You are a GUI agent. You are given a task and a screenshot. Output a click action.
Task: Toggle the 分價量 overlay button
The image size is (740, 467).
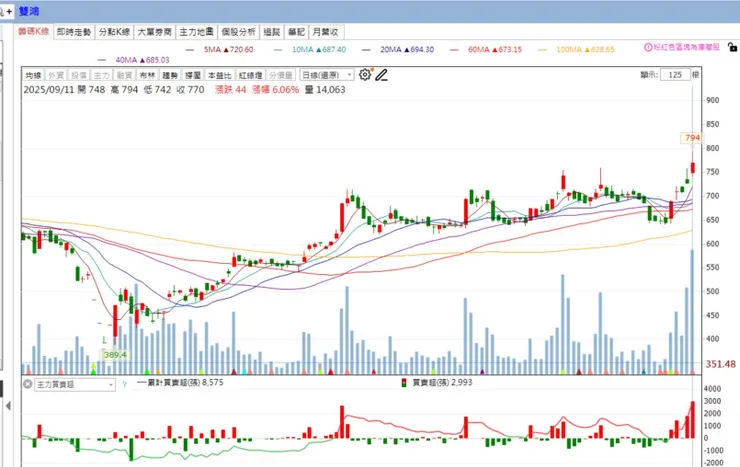280,75
